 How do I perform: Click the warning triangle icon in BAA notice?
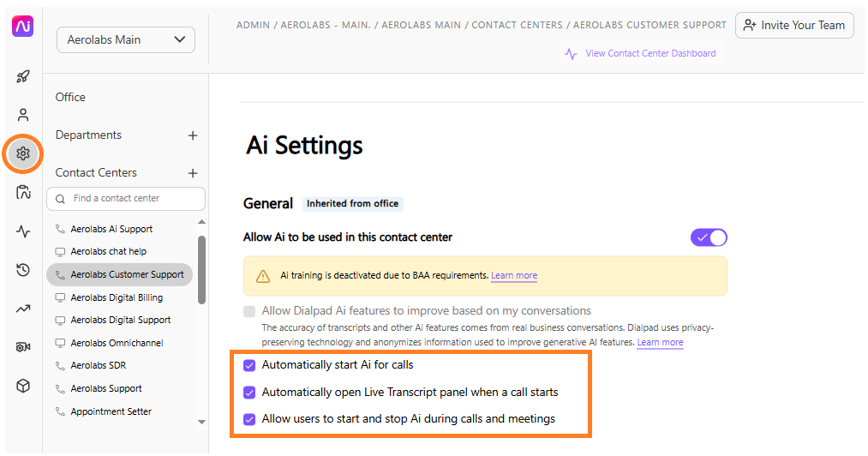pos(263,276)
